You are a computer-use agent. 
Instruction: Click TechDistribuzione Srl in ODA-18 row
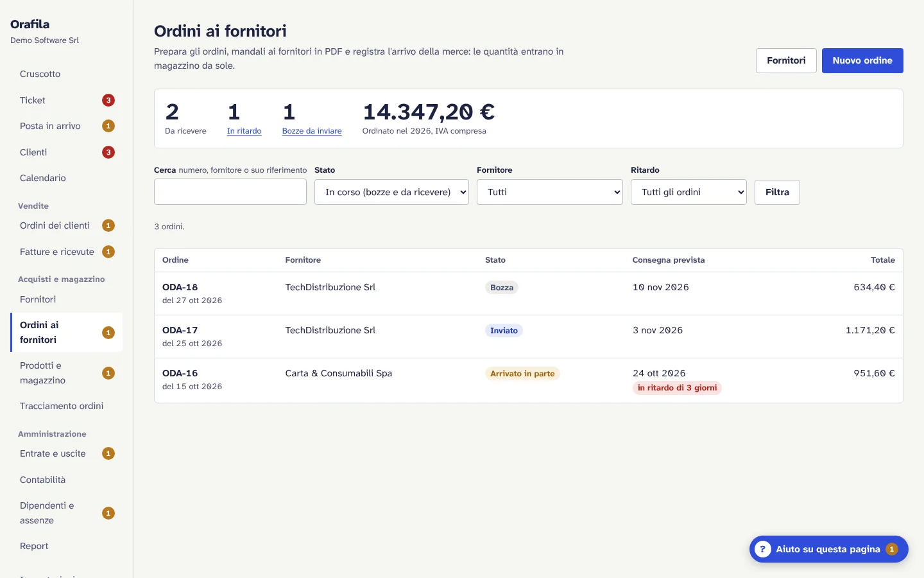tap(330, 287)
